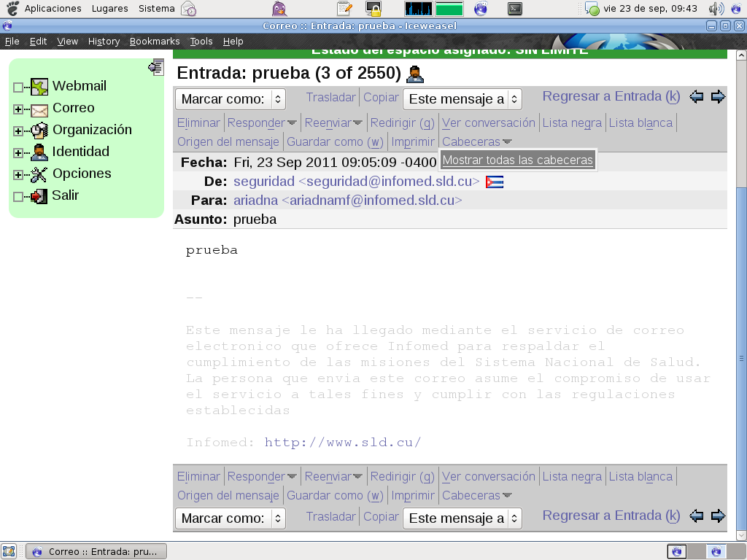Open the History menu
747x560 pixels.
point(104,42)
